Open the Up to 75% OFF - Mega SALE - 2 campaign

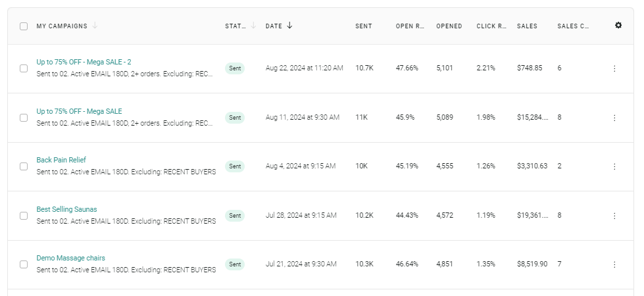tap(84, 62)
